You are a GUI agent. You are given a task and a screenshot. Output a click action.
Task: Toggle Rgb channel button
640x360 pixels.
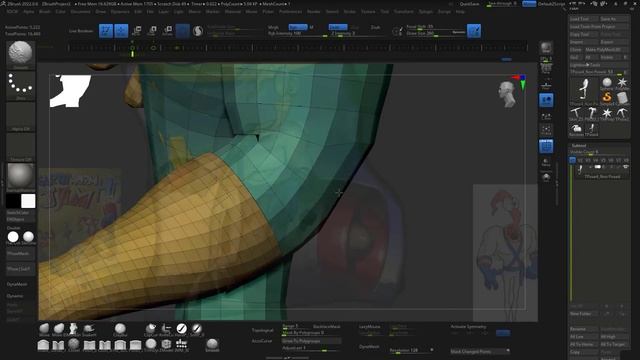click(x=298, y=27)
